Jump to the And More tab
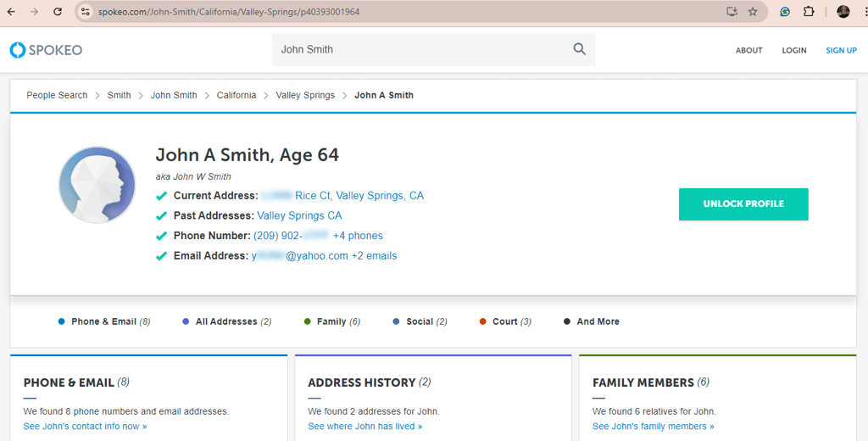The width and height of the screenshot is (868, 441). coord(592,321)
